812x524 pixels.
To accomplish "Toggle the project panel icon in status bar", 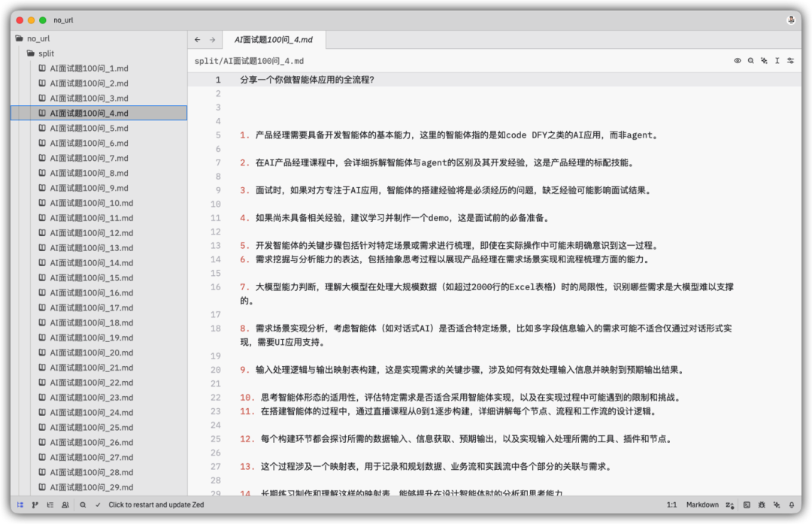I will click(20, 505).
